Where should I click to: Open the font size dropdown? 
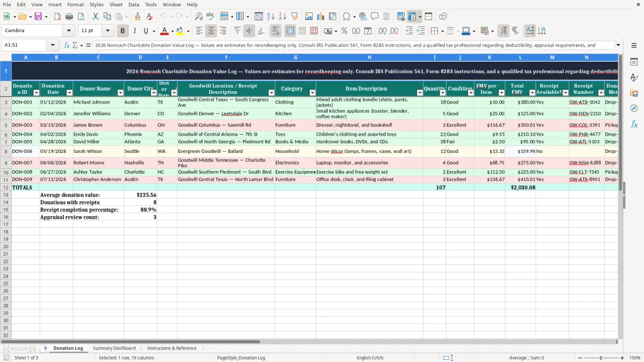(x=107, y=31)
